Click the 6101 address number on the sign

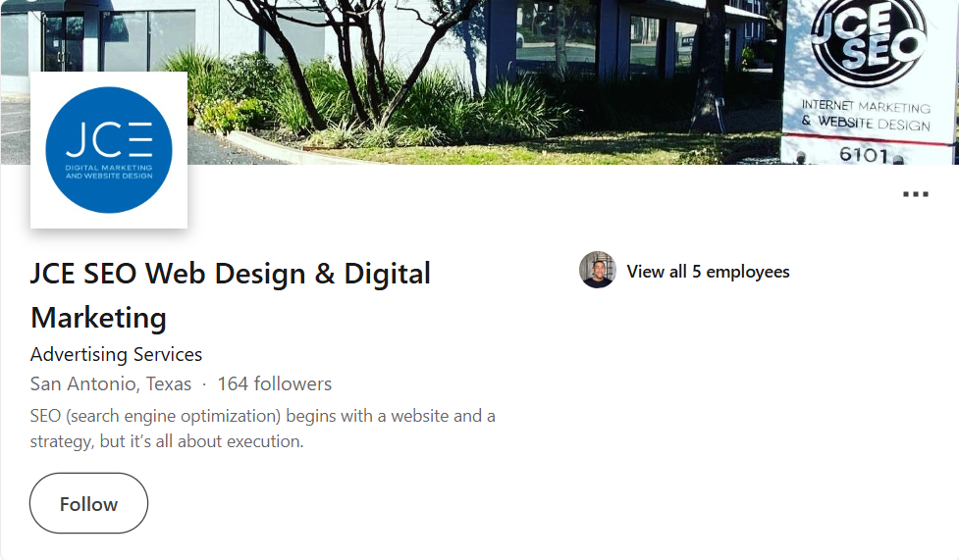865,155
